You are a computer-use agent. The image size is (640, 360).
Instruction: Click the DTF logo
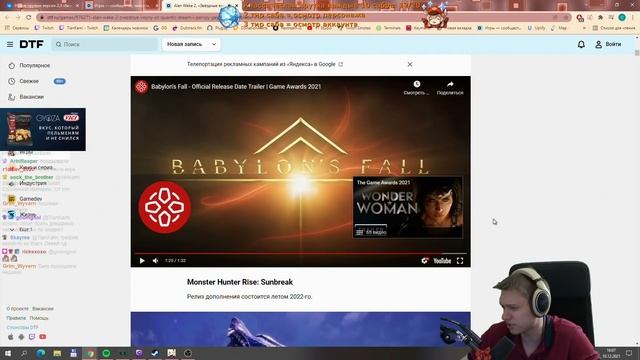[x=31, y=44]
